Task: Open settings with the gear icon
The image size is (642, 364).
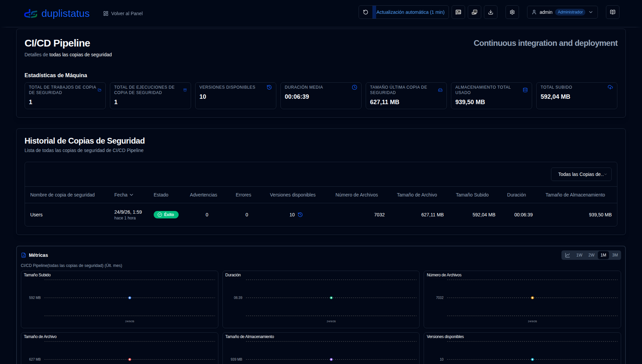Action: tap(512, 12)
